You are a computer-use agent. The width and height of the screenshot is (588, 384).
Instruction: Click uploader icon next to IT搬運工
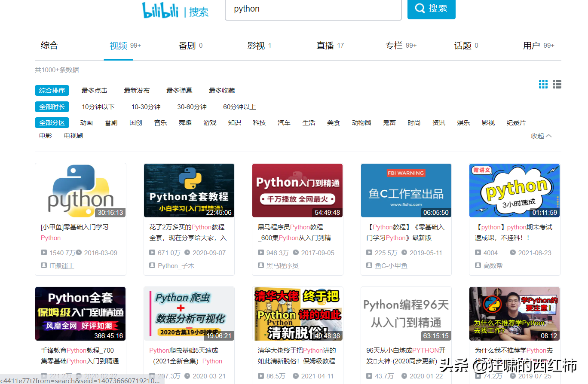[x=44, y=265]
